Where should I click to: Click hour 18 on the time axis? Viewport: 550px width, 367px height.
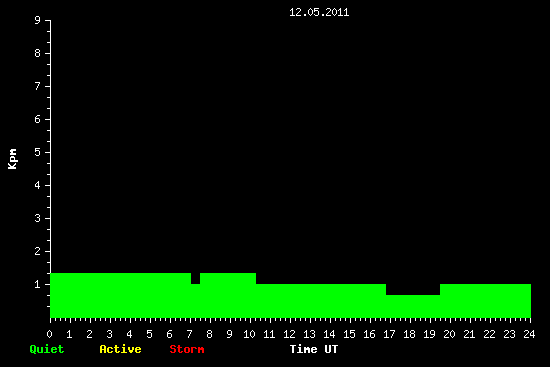click(x=409, y=334)
